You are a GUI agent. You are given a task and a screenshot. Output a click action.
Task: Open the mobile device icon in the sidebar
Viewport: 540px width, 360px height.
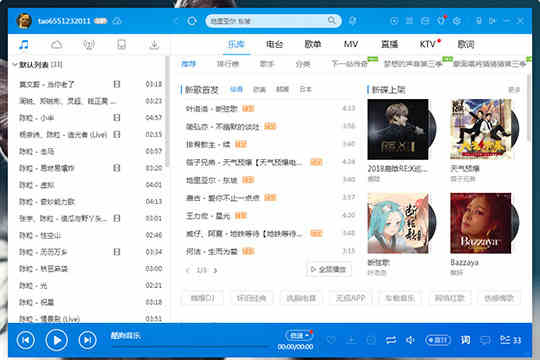(x=121, y=44)
